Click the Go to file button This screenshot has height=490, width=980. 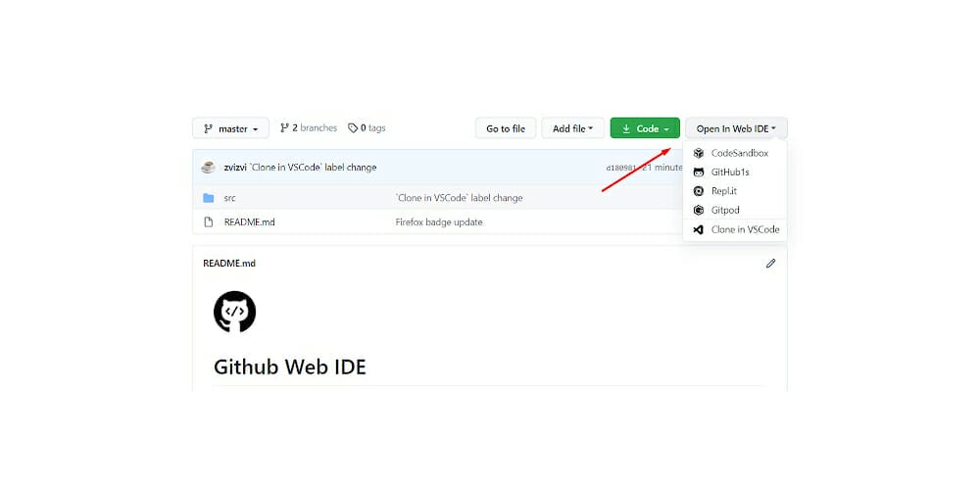click(x=506, y=128)
